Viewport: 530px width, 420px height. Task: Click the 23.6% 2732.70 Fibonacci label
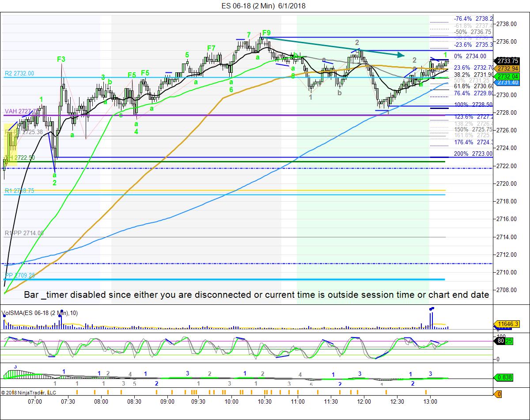coord(473,67)
